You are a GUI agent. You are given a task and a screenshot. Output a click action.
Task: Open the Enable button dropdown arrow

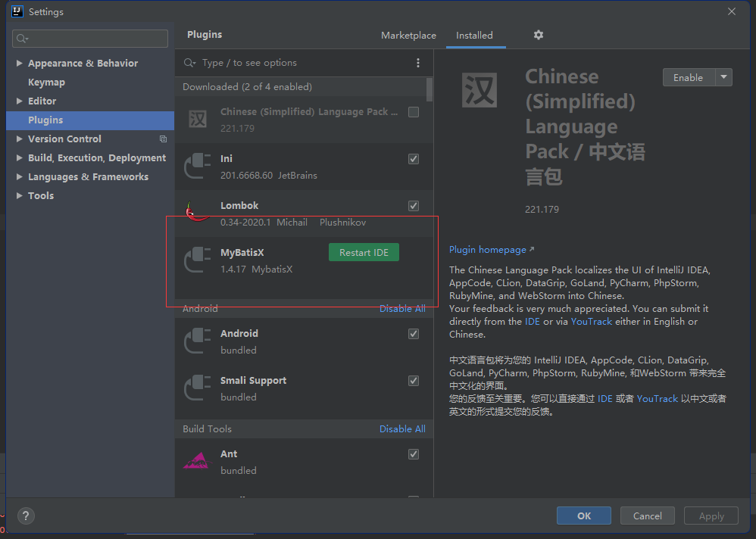coord(723,77)
